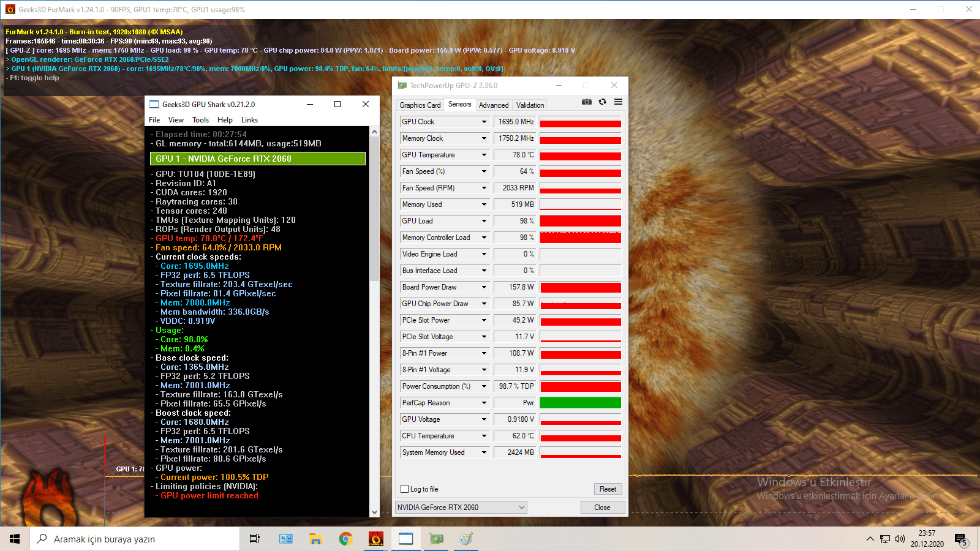980x551 pixels.
Task: Click the GPU-Z title bar app icon
Action: click(x=402, y=86)
